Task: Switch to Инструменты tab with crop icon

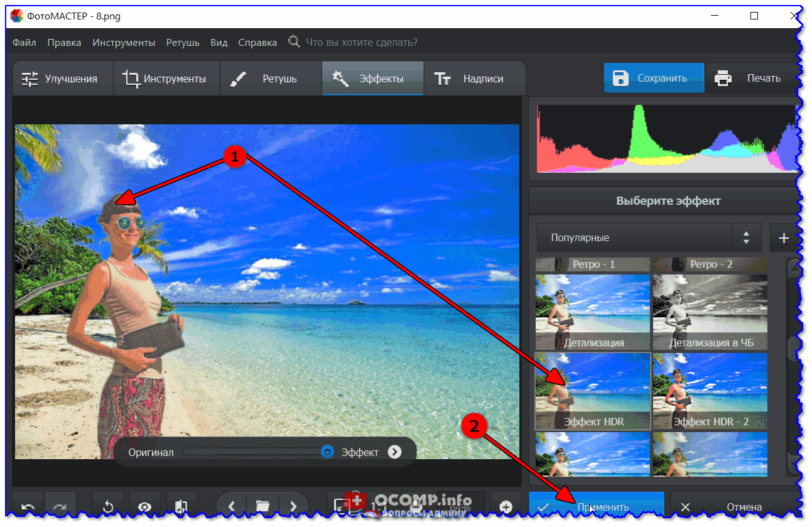Action: 167,79
